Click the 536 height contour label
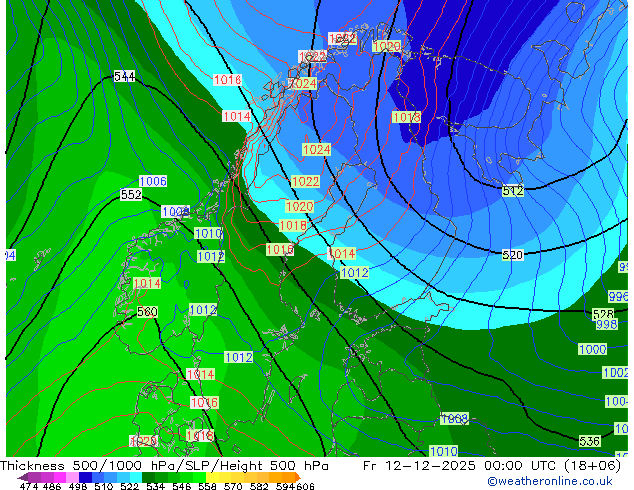634x490 pixels. (x=590, y=441)
